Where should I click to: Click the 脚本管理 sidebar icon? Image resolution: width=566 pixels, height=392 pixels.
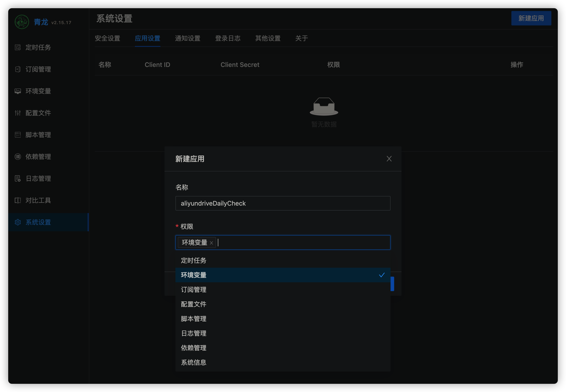tap(18, 135)
